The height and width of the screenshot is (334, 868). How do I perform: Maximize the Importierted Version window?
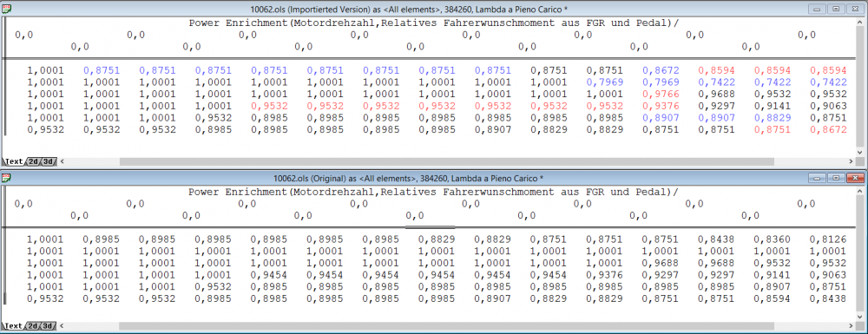tap(835, 10)
